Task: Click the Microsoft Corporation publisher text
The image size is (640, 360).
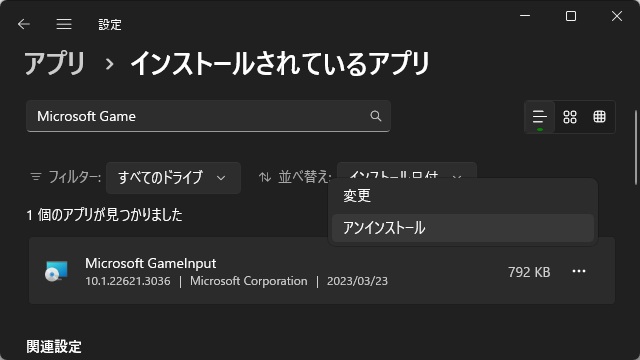Action: pos(249,281)
